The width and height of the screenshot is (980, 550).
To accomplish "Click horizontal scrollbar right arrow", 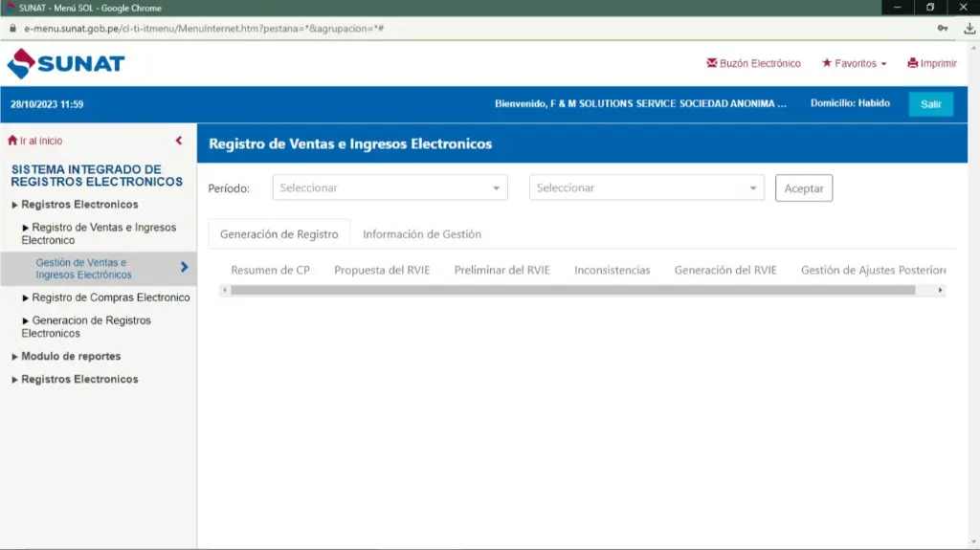I will click(940, 290).
